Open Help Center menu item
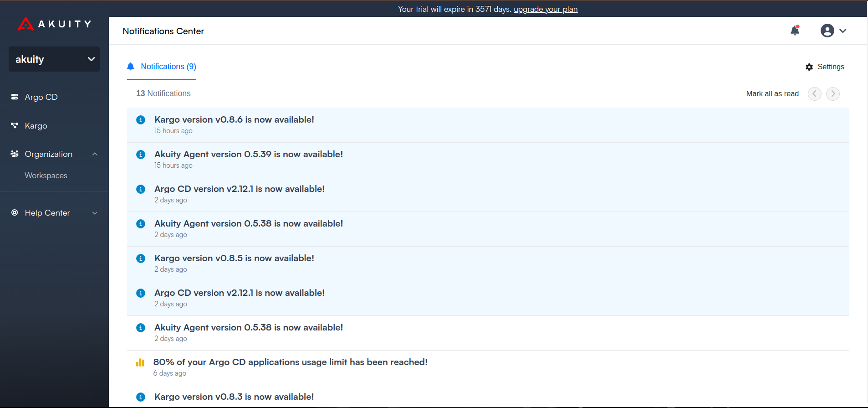Image resolution: width=868 pixels, height=408 pixels. pyautogui.click(x=47, y=213)
